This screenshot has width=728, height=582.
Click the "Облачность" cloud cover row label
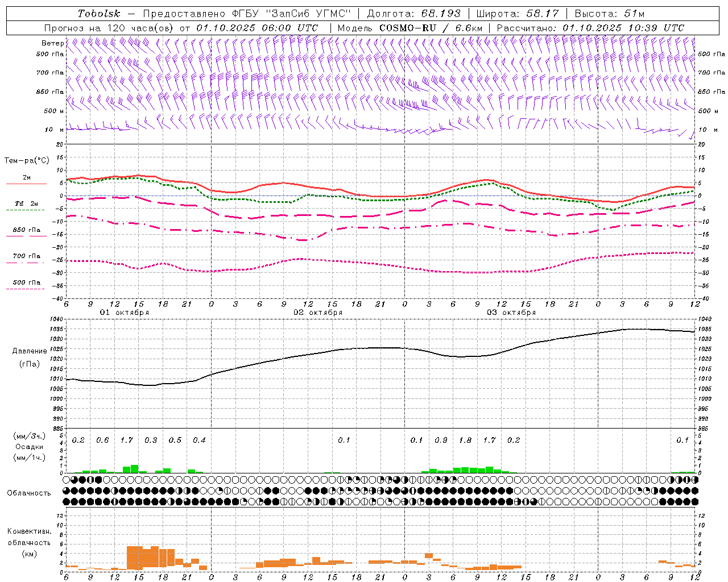pos(29,493)
